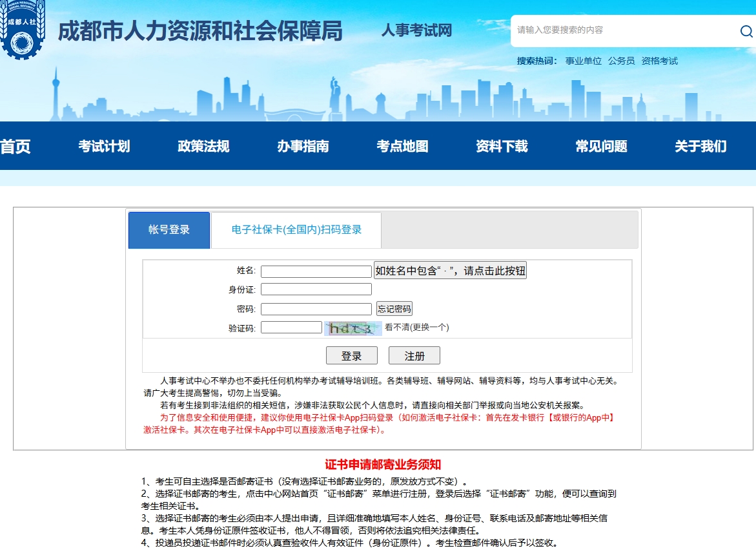Go to 常见问题 page

601,146
